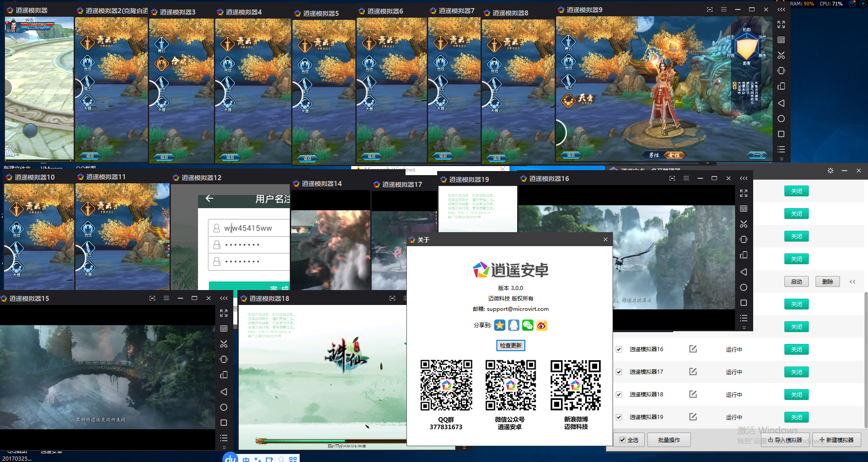Image resolution: width=868 pixels, height=462 pixels.
Task: Toggle the 全选 select-all checkbox
Action: click(x=623, y=440)
